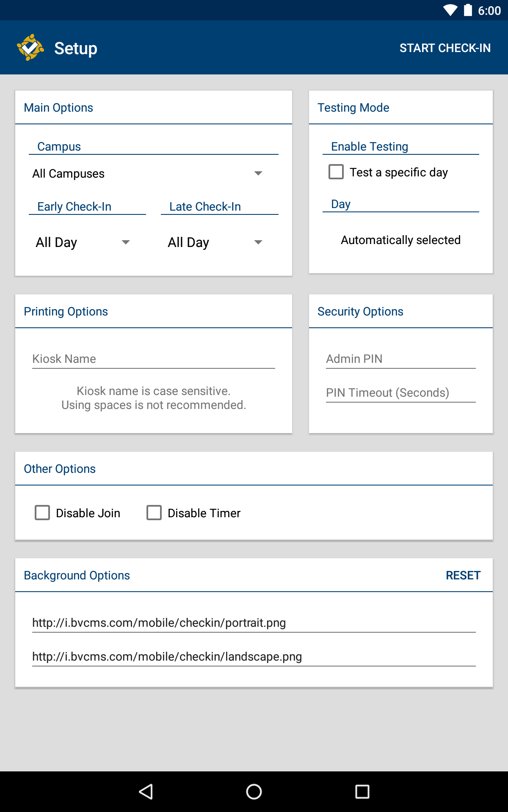This screenshot has width=508, height=812.
Task: Open the Late Check-In All Day dropdown
Action: (216, 242)
